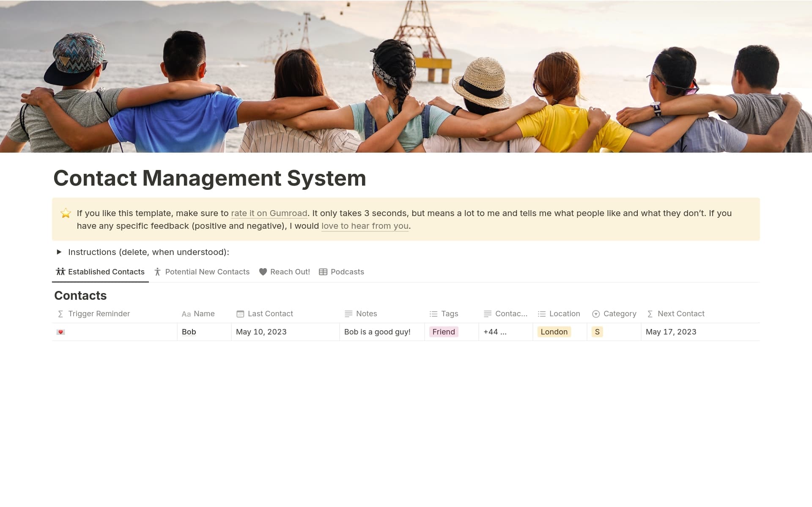The height and width of the screenshot is (507, 812).
Task: Click the list icon beside Location header
Action: (541, 314)
